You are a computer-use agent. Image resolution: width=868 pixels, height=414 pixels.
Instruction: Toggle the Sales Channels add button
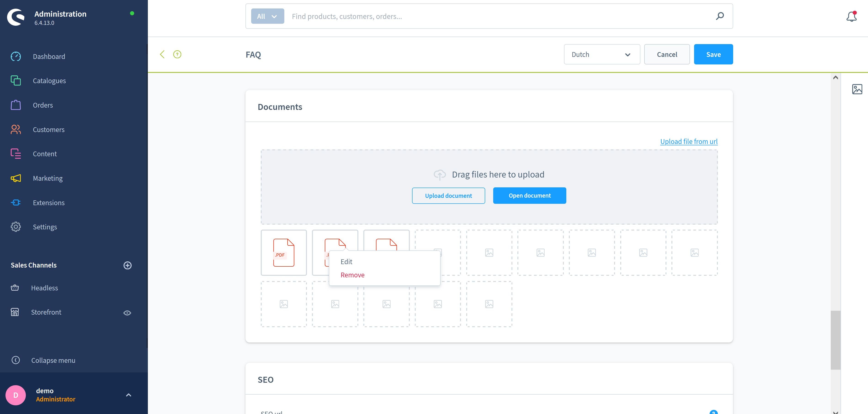pyautogui.click(x=127, y=265)
